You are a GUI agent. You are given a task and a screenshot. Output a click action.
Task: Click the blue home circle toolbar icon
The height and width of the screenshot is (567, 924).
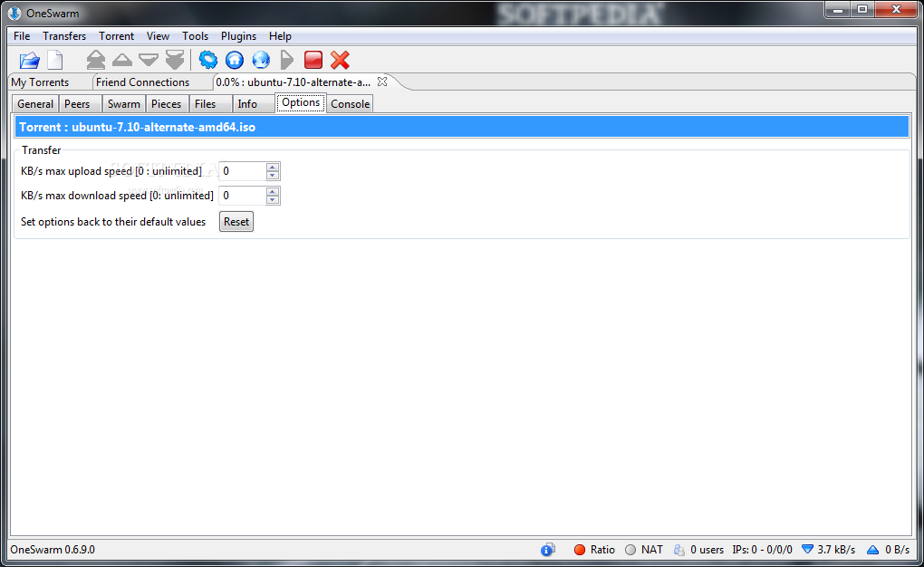pos(235,60)
